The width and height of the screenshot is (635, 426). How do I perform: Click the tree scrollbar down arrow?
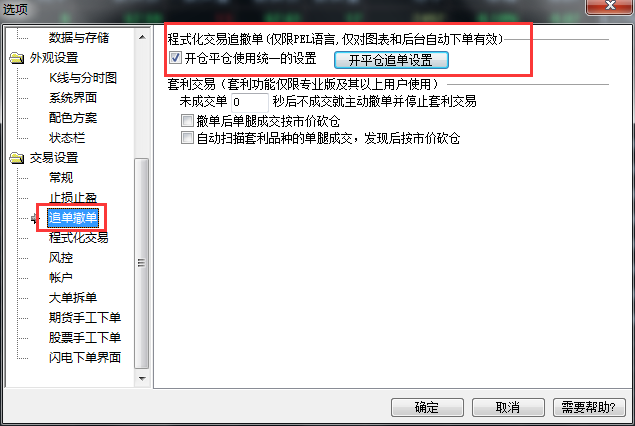pyautogui.click(x=142, y=379)
